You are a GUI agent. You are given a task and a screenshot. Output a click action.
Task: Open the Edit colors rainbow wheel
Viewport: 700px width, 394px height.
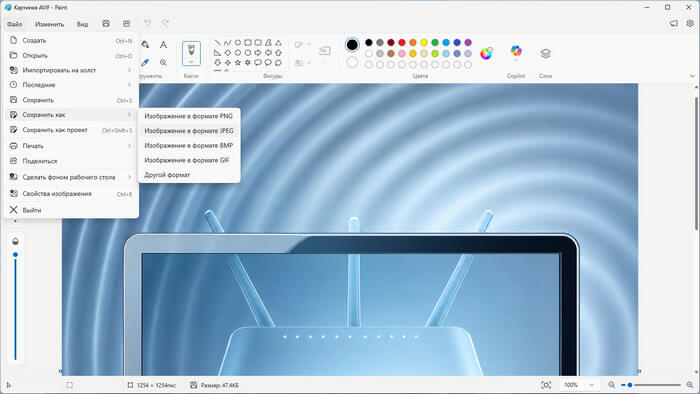[486, 54]
